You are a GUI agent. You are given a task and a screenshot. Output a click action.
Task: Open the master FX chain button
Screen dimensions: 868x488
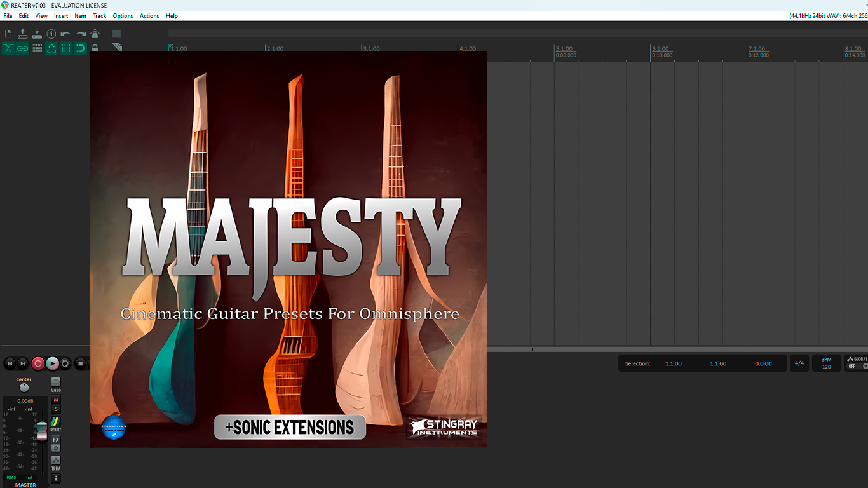point(56,440)
